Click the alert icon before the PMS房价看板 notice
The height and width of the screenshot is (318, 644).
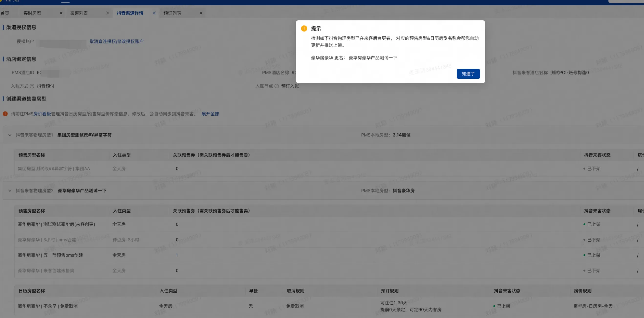pyautogui.click(x=5, y=114)
